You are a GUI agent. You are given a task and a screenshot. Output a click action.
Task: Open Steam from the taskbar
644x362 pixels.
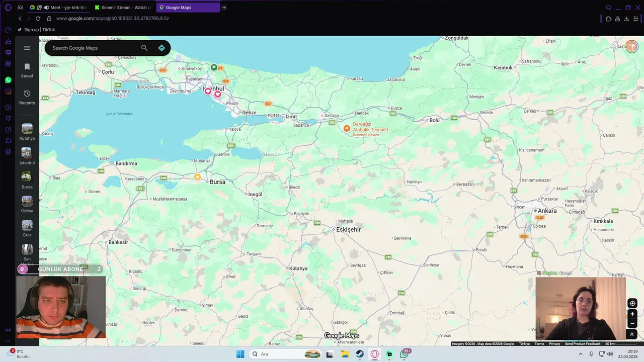pos(360,354)
